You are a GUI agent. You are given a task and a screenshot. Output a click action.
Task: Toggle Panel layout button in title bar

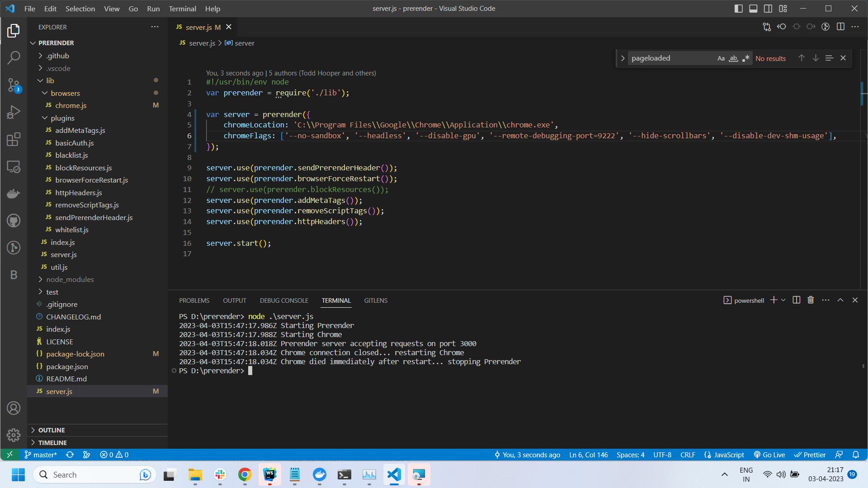(753, 9)
